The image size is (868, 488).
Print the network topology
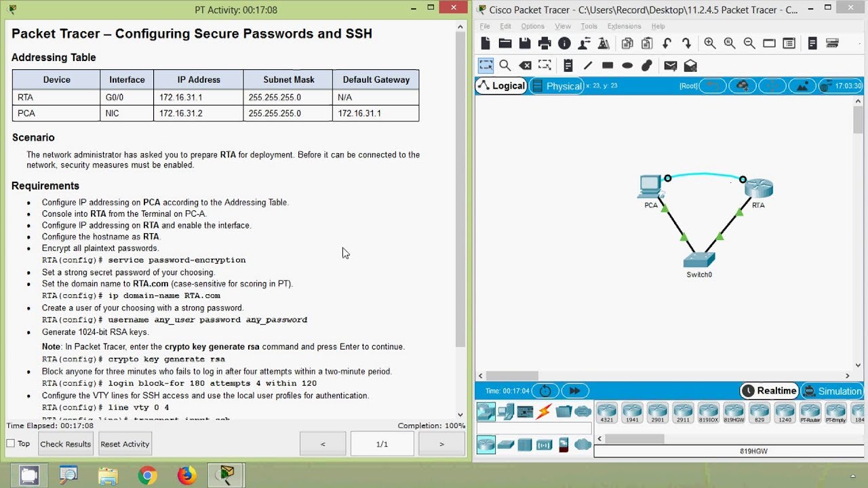(545, 43)
